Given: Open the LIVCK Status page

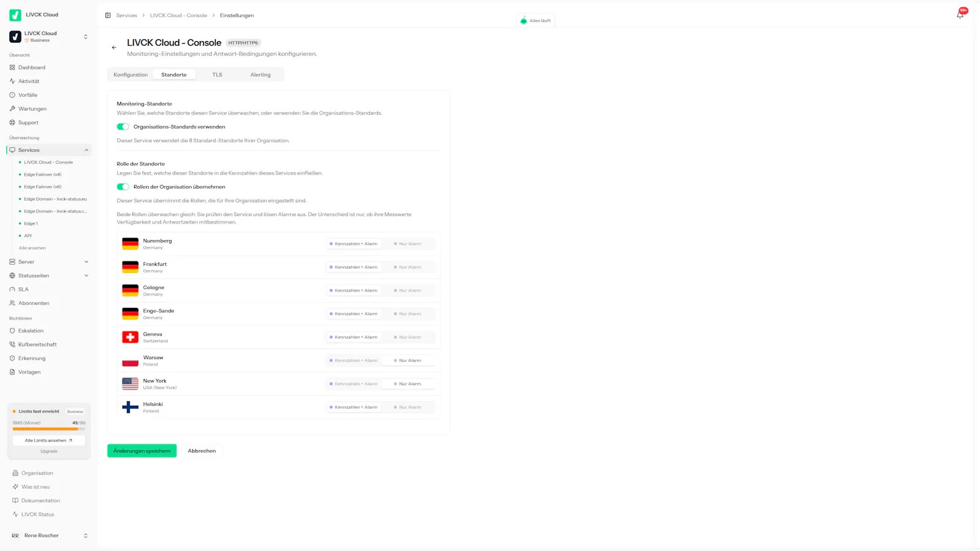Looking at the screenshot, I should [x=49, y=514].
